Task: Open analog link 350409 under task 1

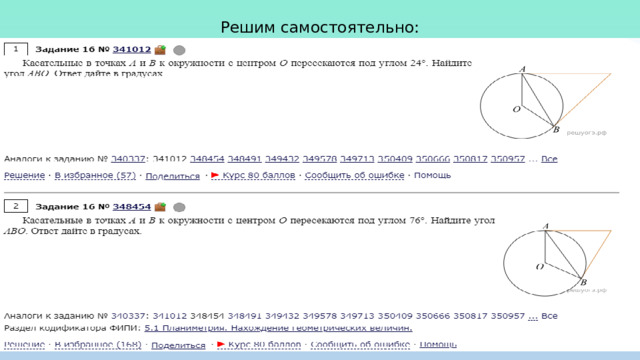Action: coord(395,159)
